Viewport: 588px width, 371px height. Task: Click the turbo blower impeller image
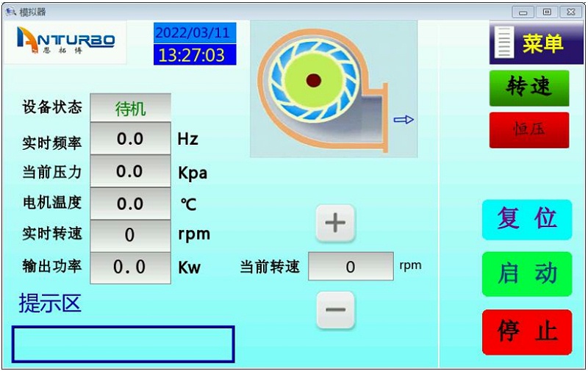point(313,81)
